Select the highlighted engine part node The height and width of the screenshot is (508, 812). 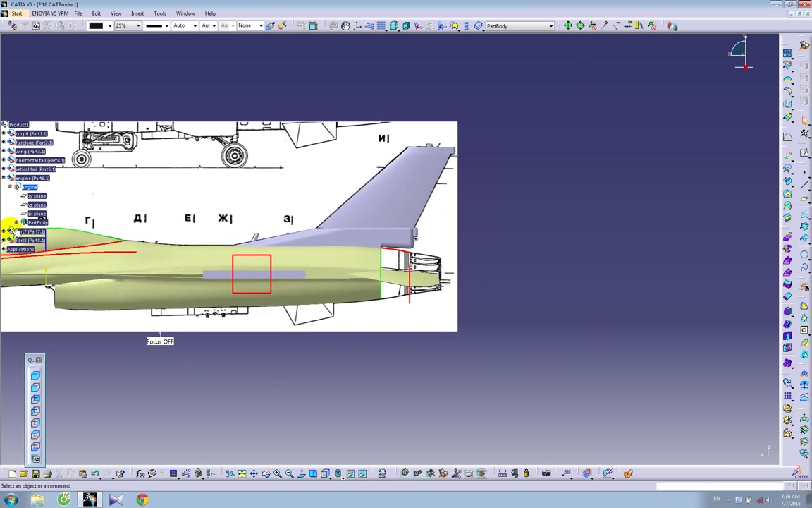click(x=30, y=187)
